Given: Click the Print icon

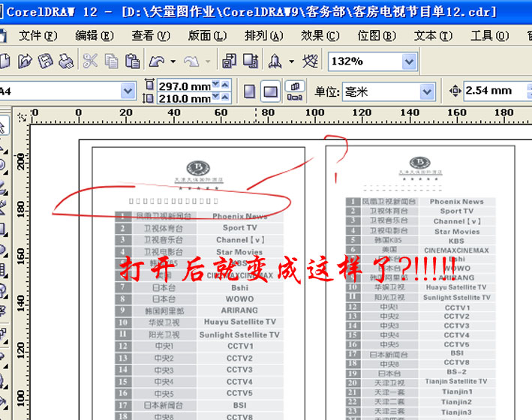Looking at the screenshot, I should click(x=66, y=61).
